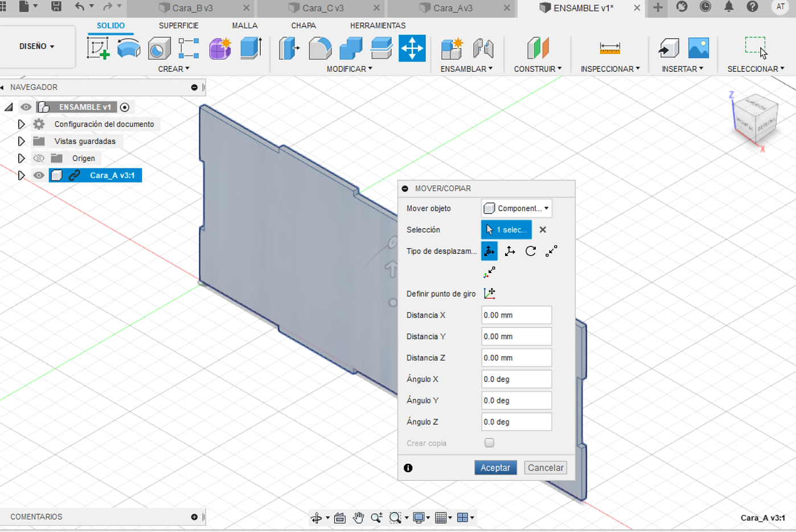Clear the selection with the X
Viewport: 796px width, 532px height.
coord(543,230)
